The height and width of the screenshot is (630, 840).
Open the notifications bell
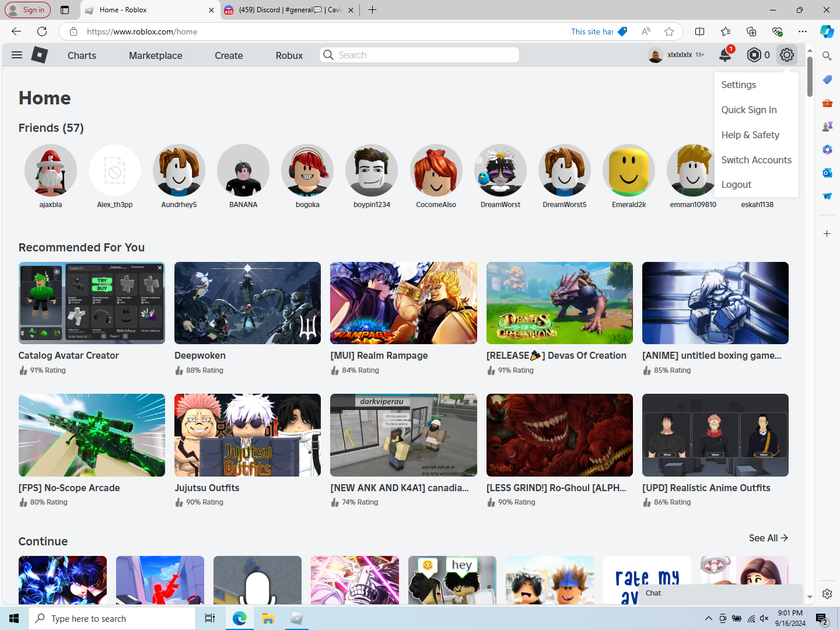725,55
